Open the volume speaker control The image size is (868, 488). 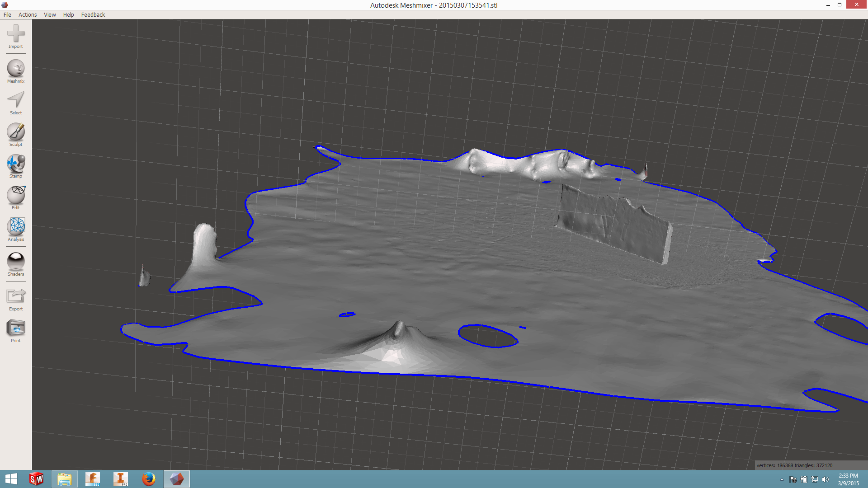click(x=826, y=479)
